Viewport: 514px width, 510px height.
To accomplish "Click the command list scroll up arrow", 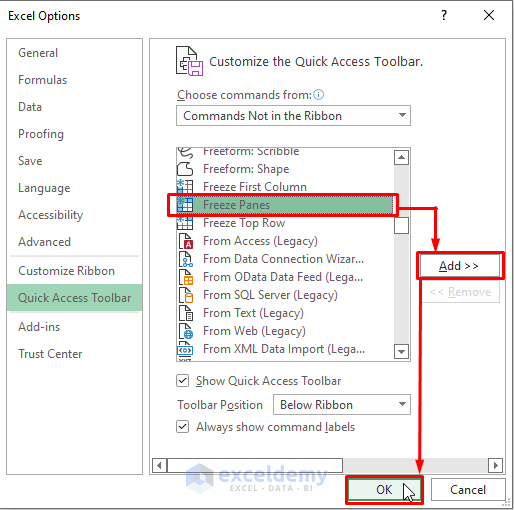I will tap(401, 157).
